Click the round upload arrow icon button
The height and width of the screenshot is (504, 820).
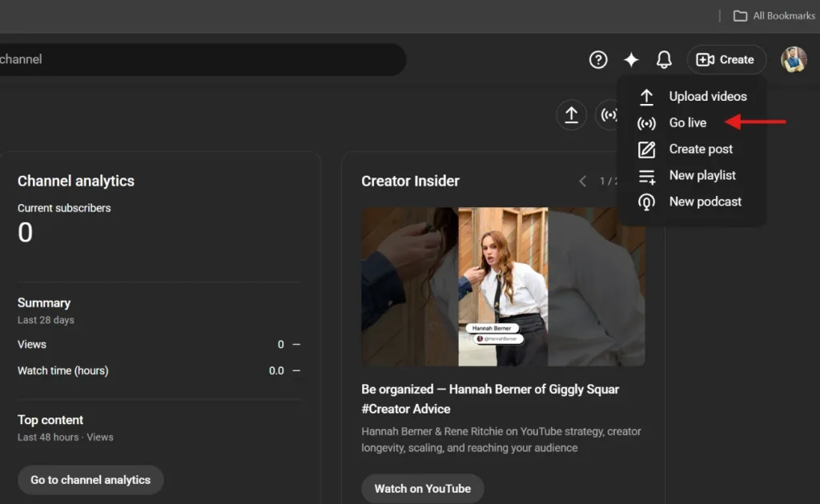572,114
